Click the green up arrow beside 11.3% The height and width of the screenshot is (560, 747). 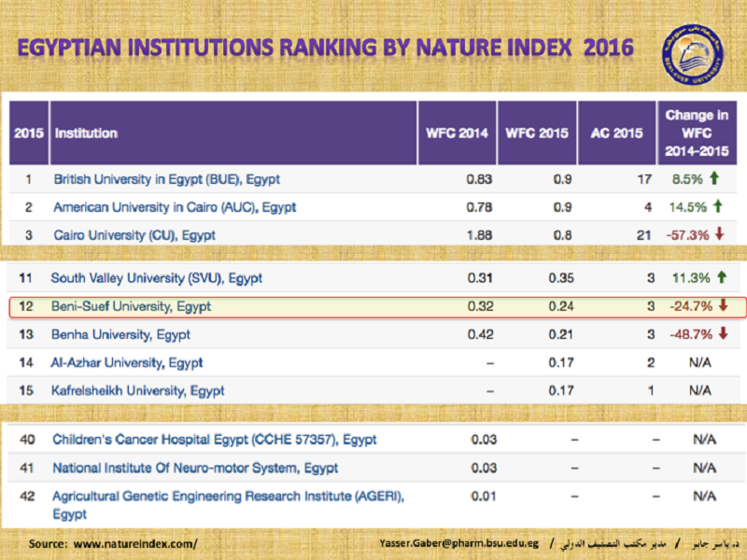tap(722, 276)
